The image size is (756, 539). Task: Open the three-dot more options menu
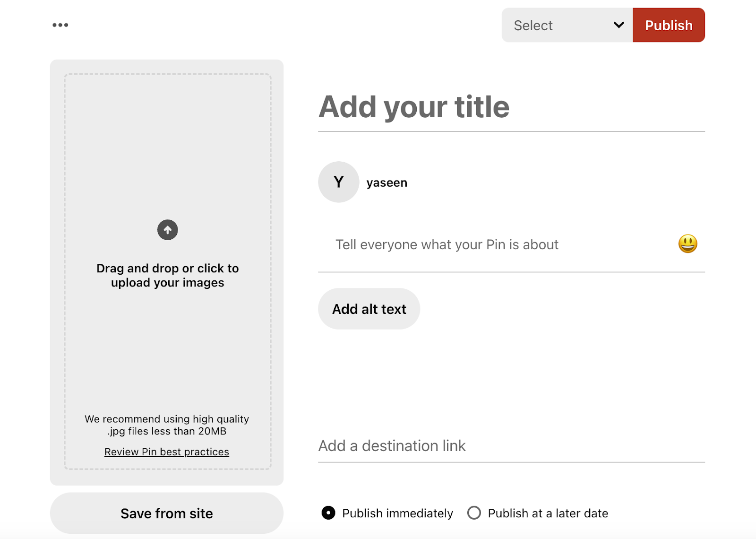tap(60, 25)
